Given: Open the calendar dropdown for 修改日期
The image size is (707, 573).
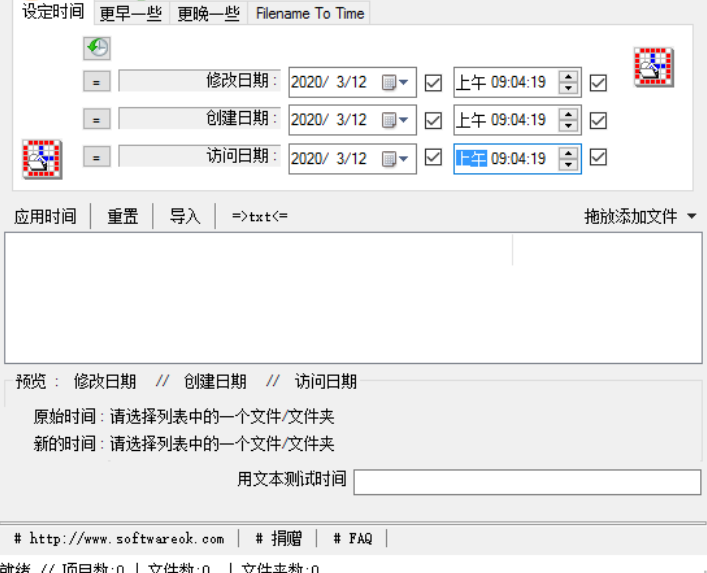Looking at the screenshot, I should pyautogui.click(x=395, y=83).
